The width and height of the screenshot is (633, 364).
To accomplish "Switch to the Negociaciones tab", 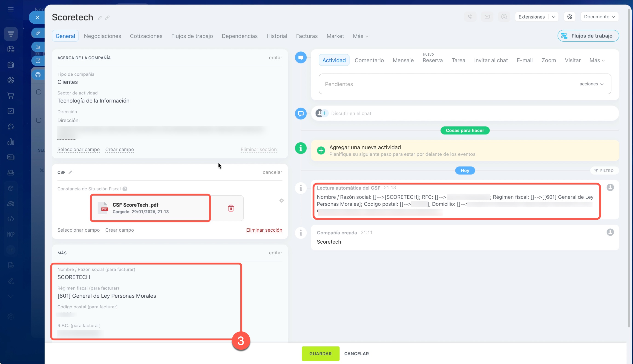I will point(102,36).
